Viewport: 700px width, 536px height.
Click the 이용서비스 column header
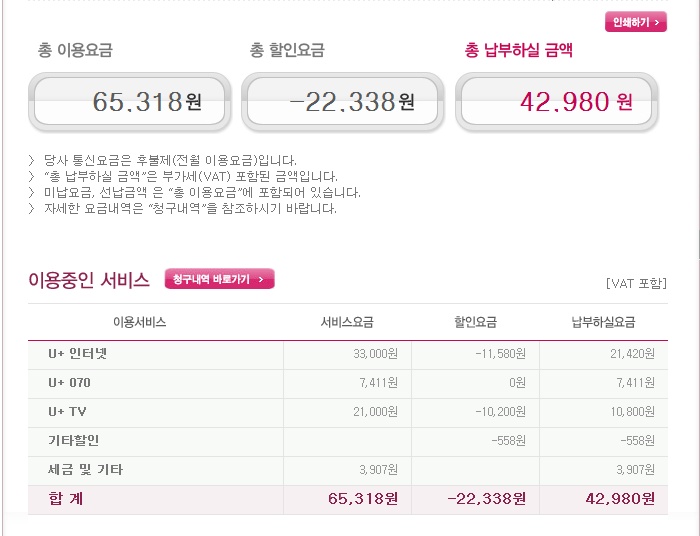coord(139,322)
